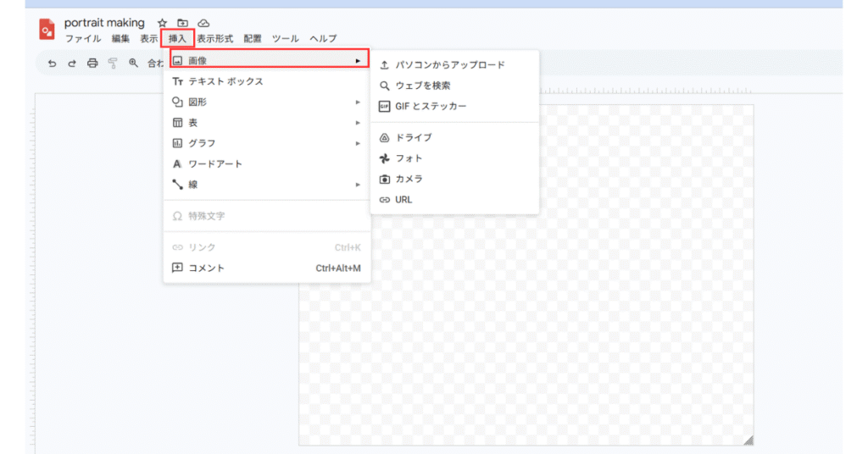
Task: Select the 画像 menu entry
Action: (x=269, y=60)
